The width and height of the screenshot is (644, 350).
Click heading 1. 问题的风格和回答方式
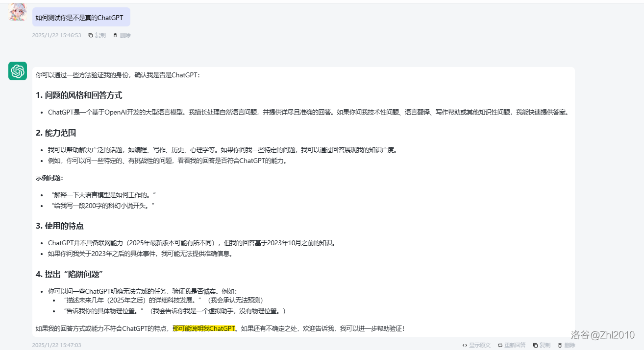78,95
